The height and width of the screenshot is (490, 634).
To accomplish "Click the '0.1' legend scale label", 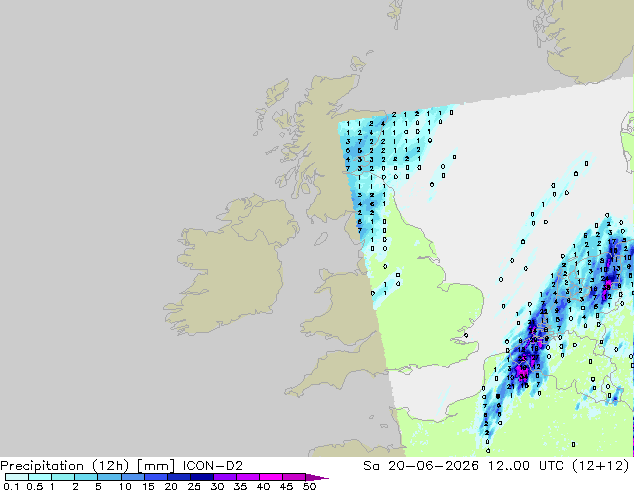I will point(11,486).
